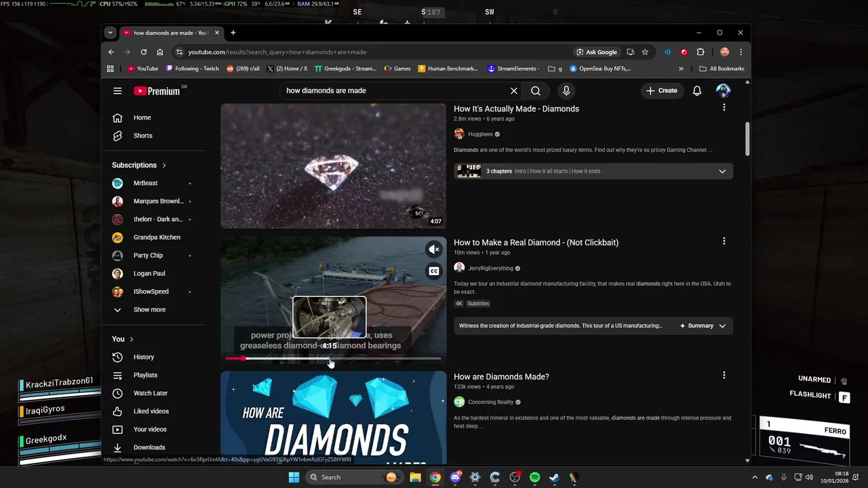Open Chrome extensions puzzle icon

[x=701, y=52]
